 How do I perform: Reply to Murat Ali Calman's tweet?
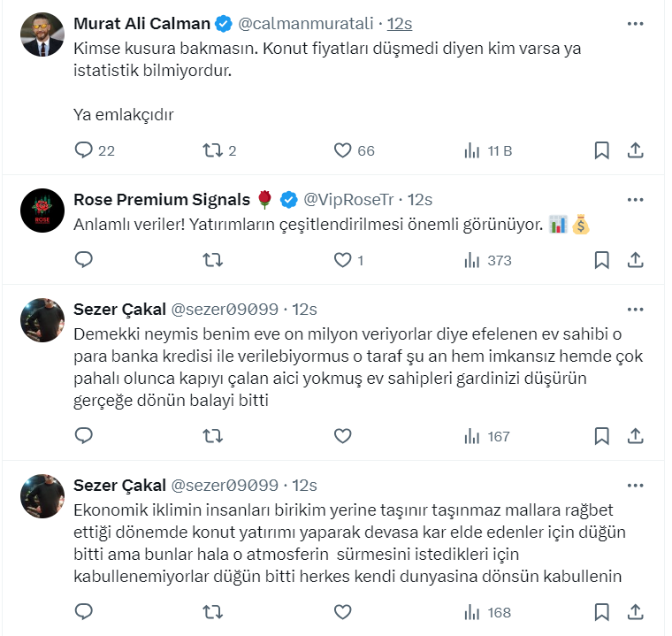(84, 150)
